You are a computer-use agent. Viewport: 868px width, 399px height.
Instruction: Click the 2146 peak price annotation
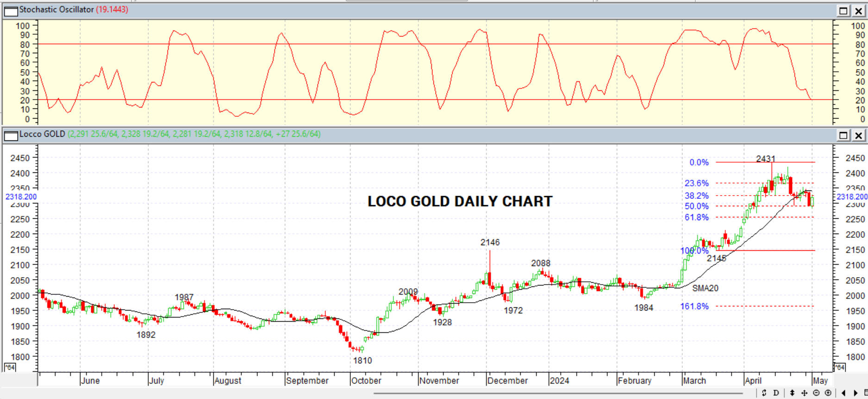pos(490,242)
